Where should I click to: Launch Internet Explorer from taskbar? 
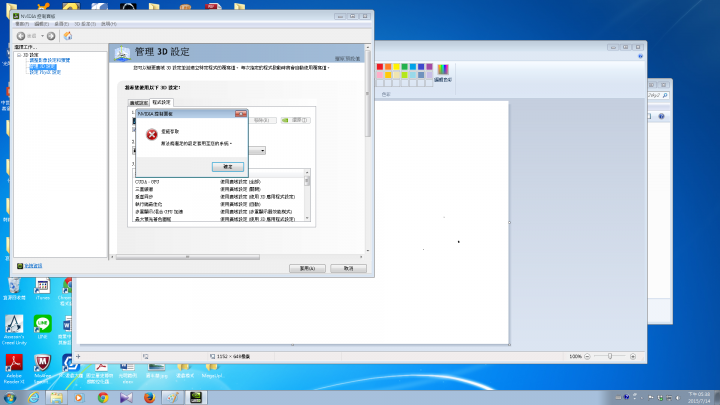pyautogui.click(x=34, y=398)
